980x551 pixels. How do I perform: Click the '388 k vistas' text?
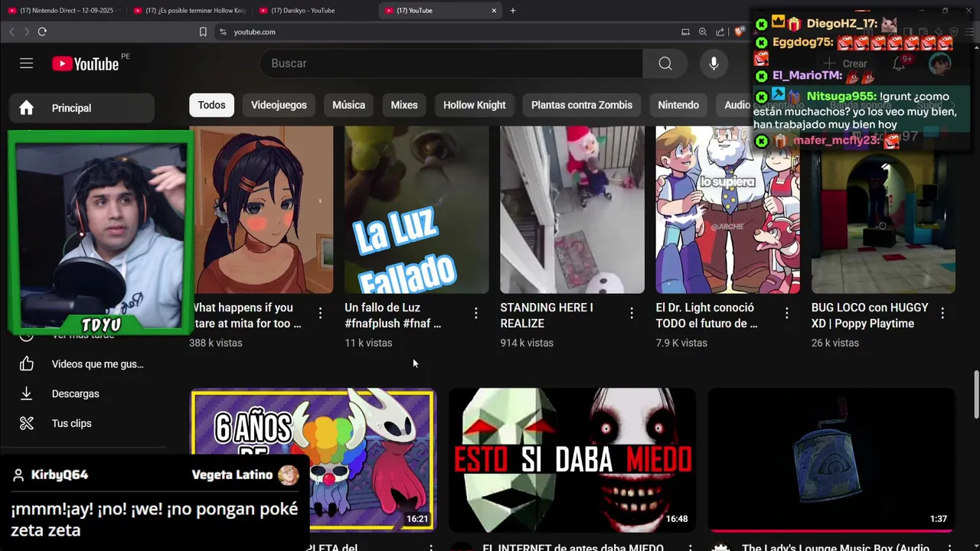pyautogui.click(x=216, y=343)
